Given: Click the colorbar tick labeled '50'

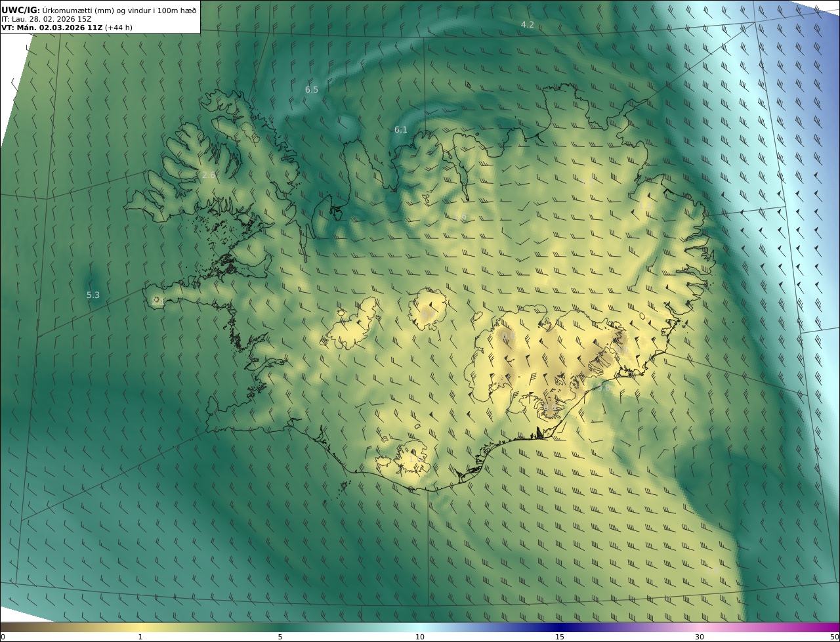Looking at the screenshot, I should coord(835,637).
